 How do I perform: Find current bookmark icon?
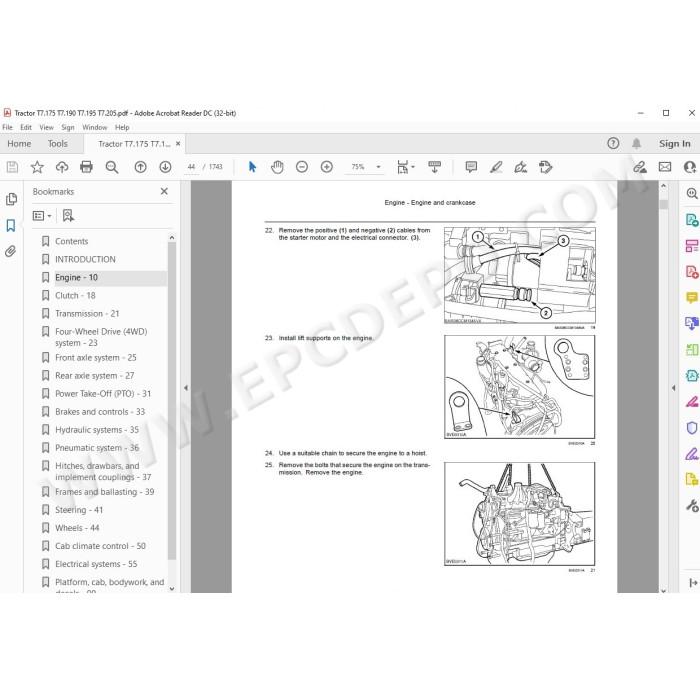pyautogui.click(x=68, y=216)
